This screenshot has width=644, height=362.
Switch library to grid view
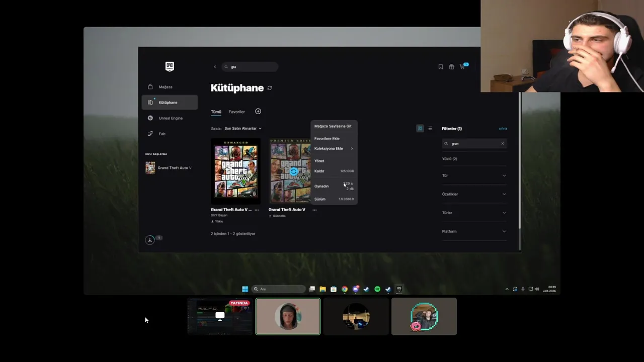(x=420, y=129)
